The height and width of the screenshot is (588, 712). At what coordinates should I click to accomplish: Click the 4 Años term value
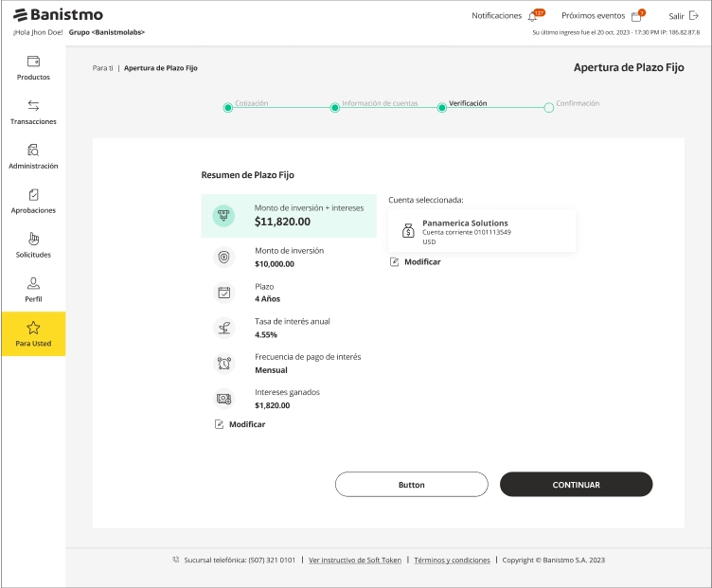267,299
